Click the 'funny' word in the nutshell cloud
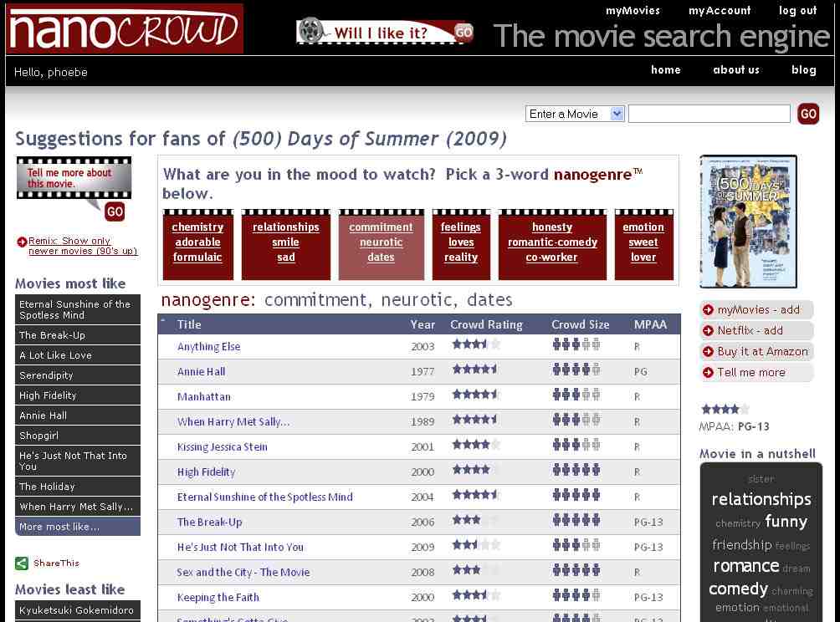 pos(786,521)
